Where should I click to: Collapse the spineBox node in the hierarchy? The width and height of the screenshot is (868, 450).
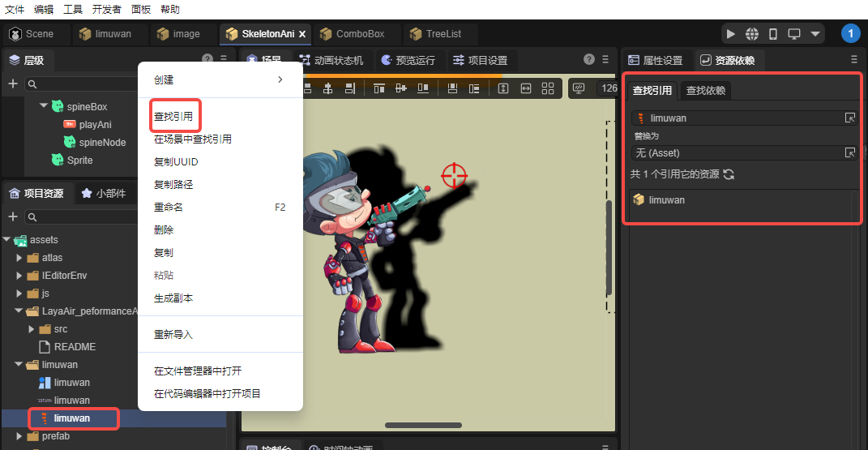coord(43,106)
